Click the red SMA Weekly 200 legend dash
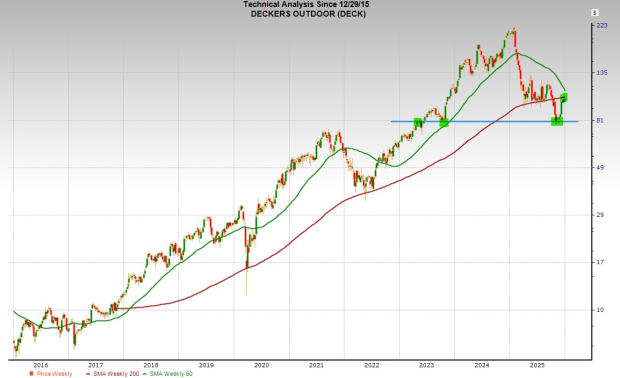Screen dimensions: 620x378 coord(88,374)
